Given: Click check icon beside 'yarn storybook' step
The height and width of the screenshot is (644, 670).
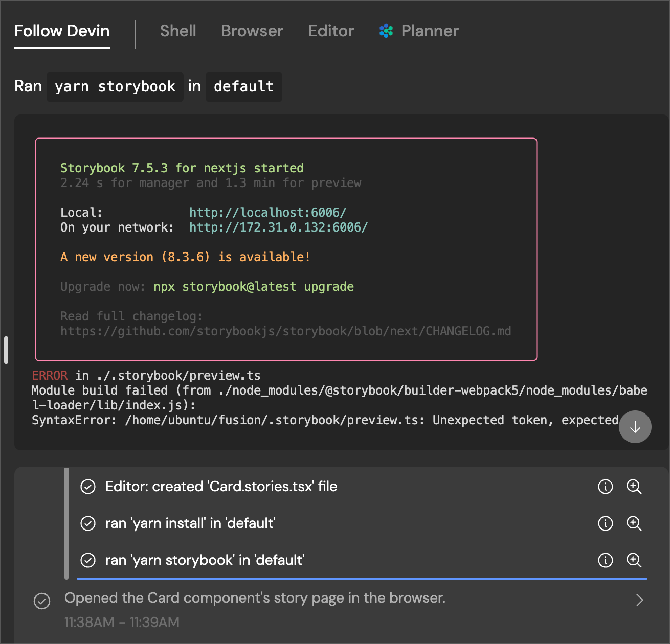Looking at the screenshot, I should point(88,560).
